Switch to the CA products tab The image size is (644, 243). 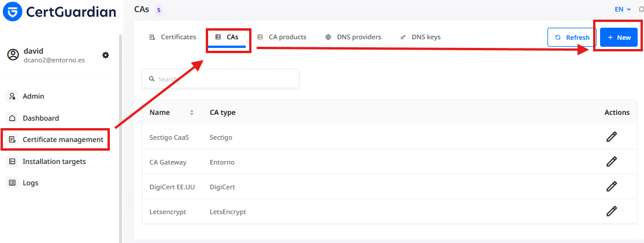click(282, 37)
